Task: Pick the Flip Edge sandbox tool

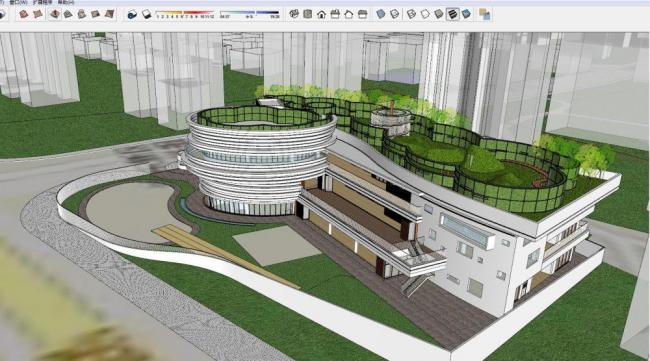Action: click(x=109, y=15)
